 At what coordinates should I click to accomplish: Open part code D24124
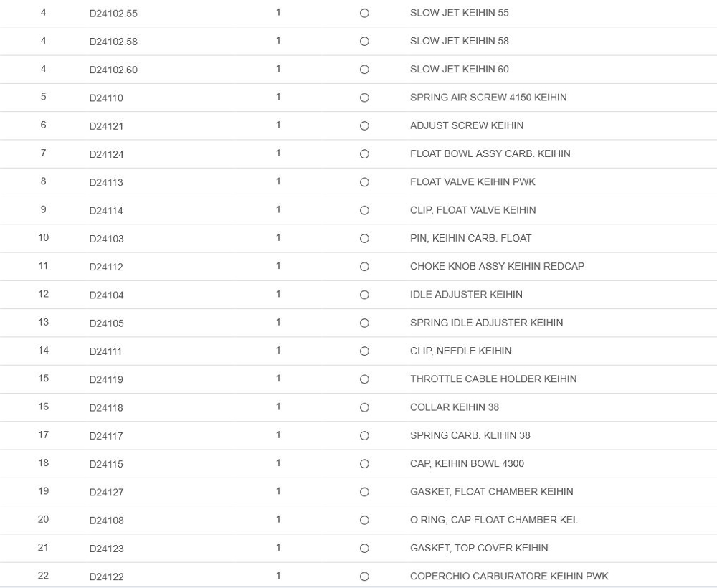[x=106, y=154]
